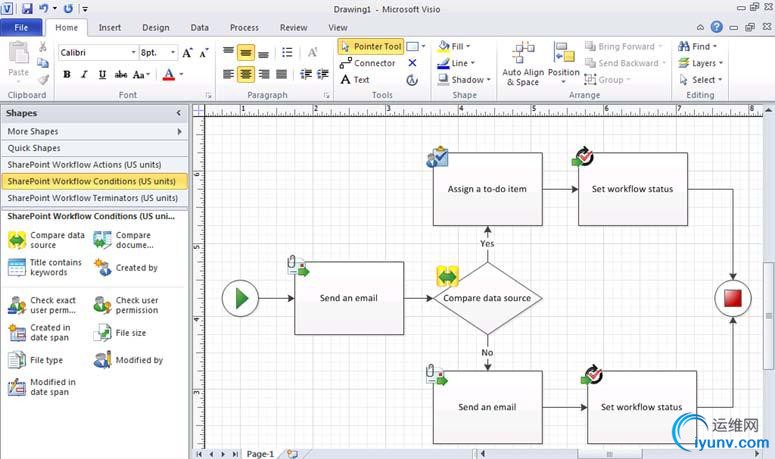Screen dimensions: 775x459
Task: Click the connection point X tool icon
Action: tap(412, 63)
